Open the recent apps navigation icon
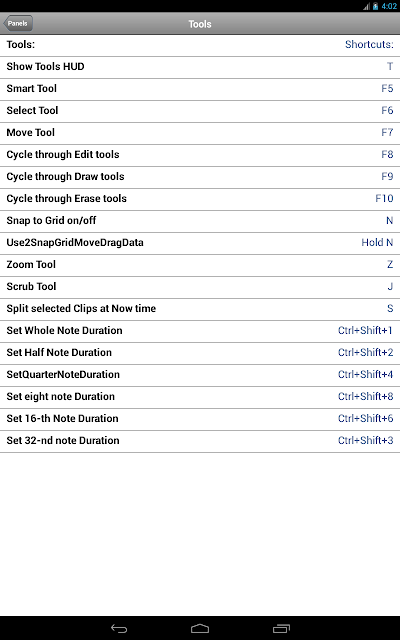The image size is (400, 640). pos(281,629)
